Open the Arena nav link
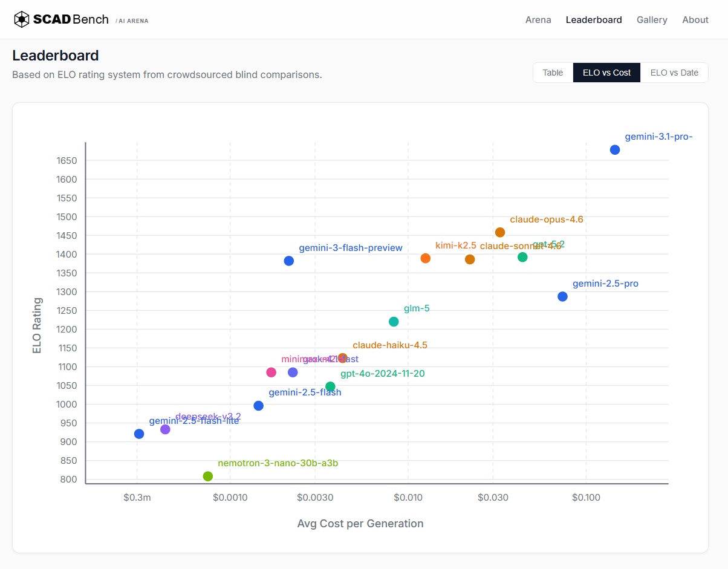The width and height of the screenshot is (728, 569). pos(538,20)
